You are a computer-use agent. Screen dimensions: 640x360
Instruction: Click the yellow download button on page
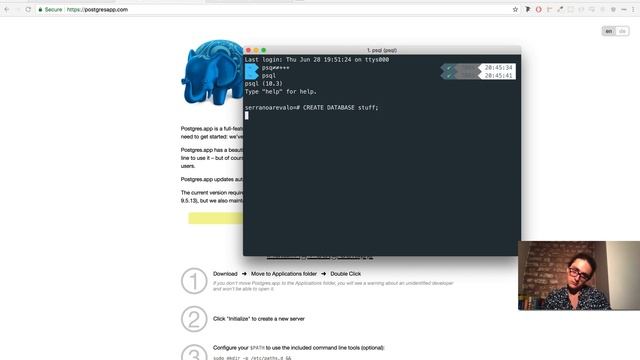point(216,218)
